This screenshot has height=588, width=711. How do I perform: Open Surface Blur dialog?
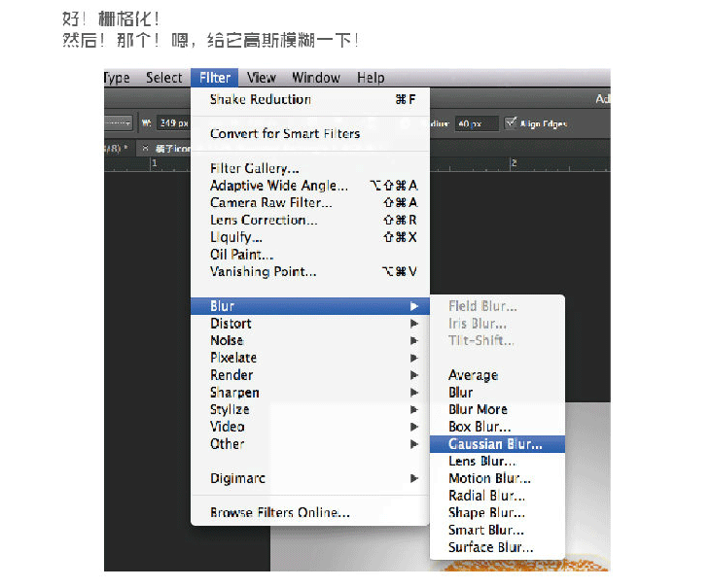(497, 547)
